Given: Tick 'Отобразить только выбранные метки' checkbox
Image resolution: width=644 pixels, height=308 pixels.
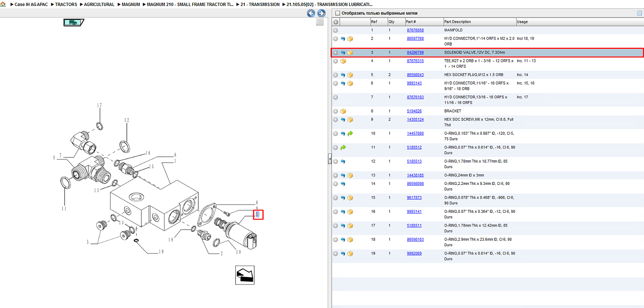Looking at the screenshot, I should point(337,13).
